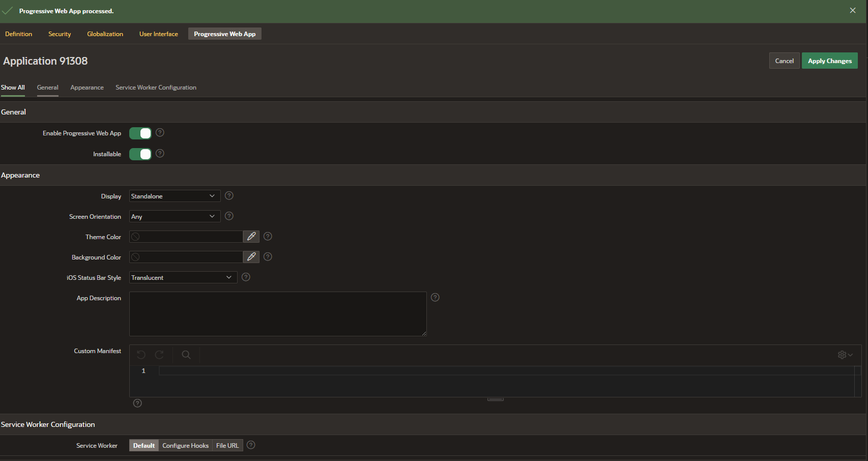Open Background Color help icon

[268, 257]
